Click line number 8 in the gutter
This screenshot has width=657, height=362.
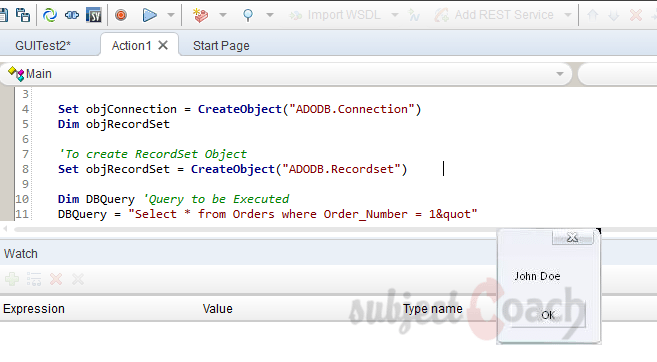coord(25,169)
